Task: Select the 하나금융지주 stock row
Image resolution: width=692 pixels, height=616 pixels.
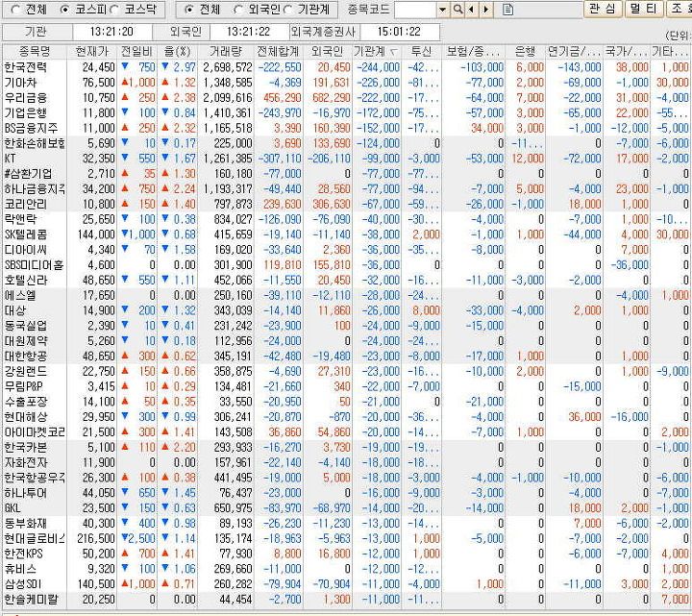Action: tap(346, 189)
